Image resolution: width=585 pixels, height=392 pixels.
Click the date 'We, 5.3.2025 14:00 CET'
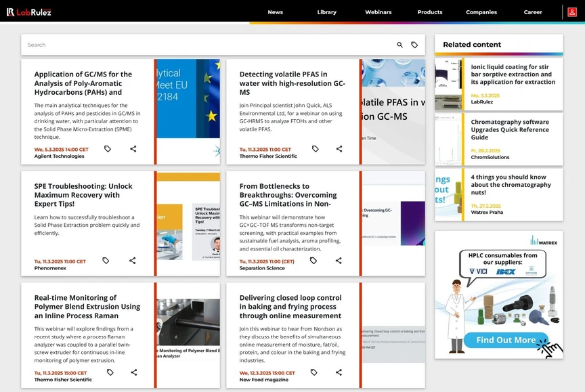coord(61,149)
